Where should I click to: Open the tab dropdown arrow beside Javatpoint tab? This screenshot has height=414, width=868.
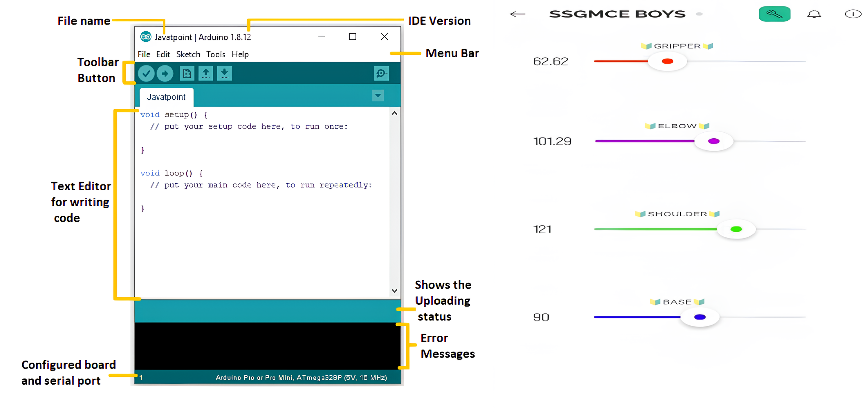378,95
